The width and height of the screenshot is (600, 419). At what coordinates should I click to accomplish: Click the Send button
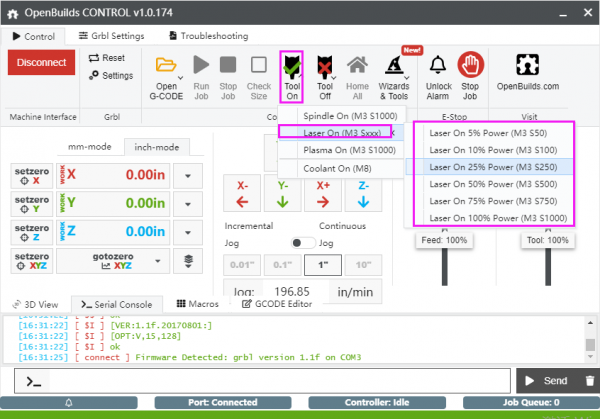tap(546, 381)
